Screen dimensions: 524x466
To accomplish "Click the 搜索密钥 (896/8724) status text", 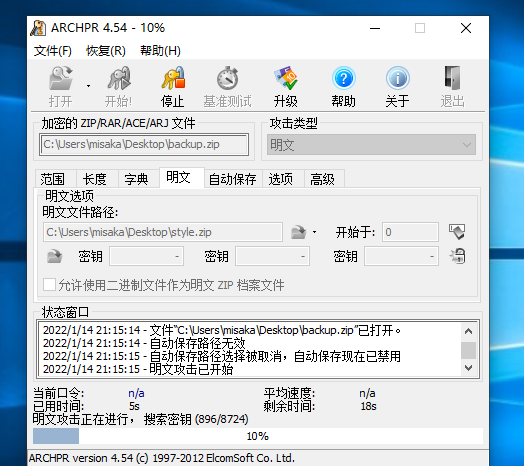I will pyautogui.click(x=196, y=419).
